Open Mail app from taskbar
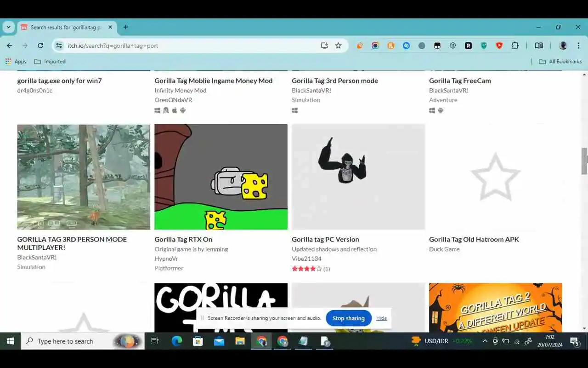This screenshot has height=368, width=588. pyautogui.click(x=219, y=341)
